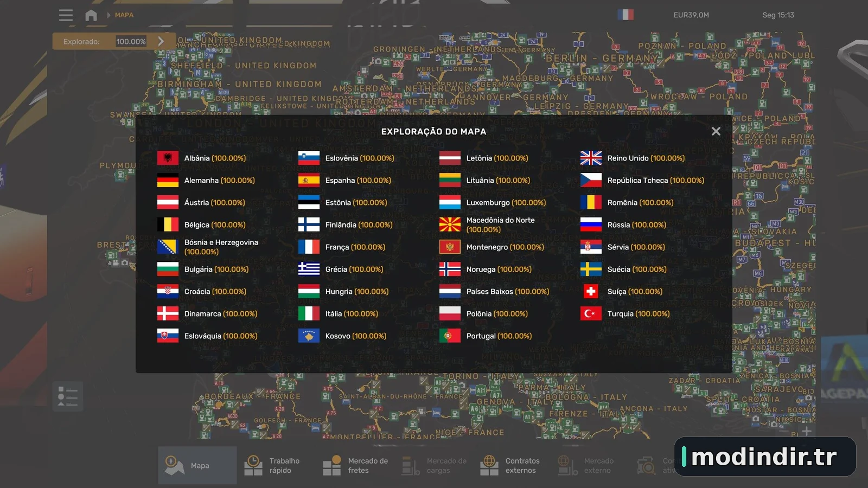868x488 pixels.
Task: Select the Polônia (100.00%) entry
Action: 483,313
